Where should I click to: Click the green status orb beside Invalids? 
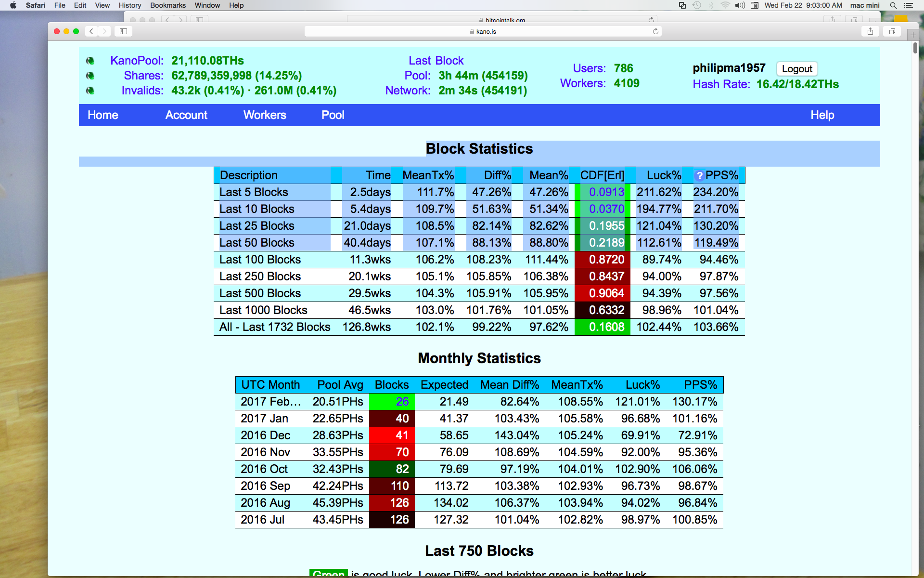pyautogui.click(x=90, y=91)
